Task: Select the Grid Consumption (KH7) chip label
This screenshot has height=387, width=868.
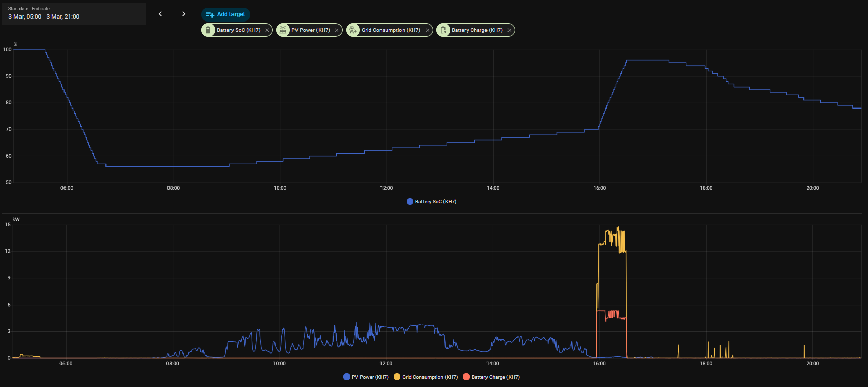Action: [391, 30]
